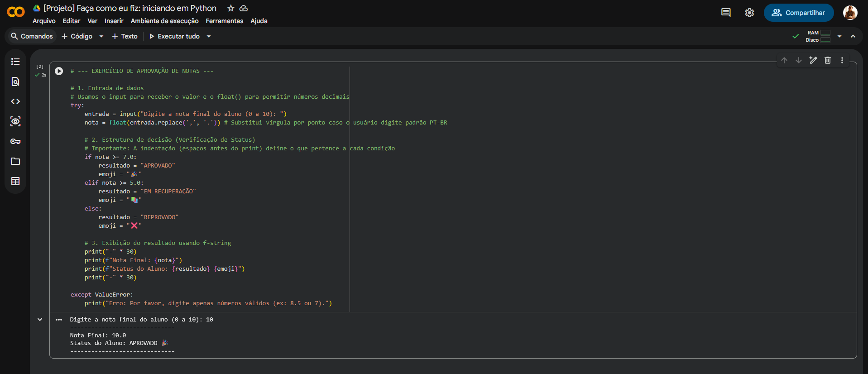Viewport: 868px width, 374px height.
Task: Click the '"EM RECUPERAÇÃO"' string
Action: tap(168, 192)
